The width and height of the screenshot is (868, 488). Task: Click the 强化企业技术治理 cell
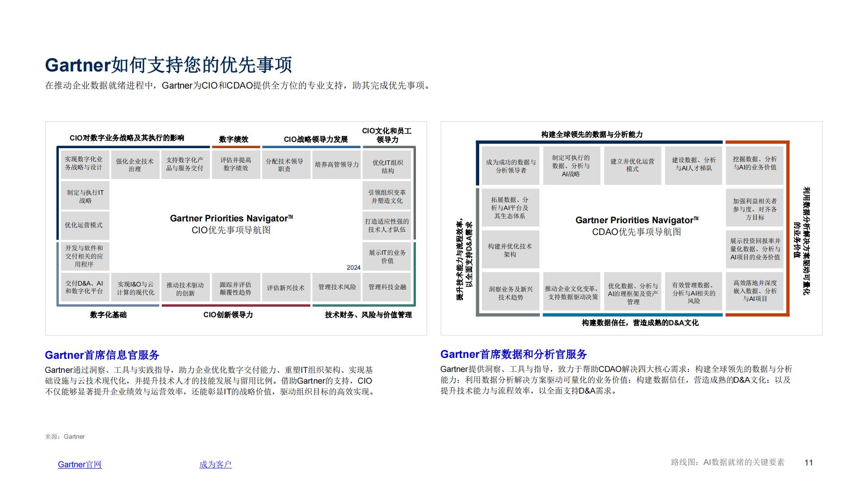tap(135, 165)
